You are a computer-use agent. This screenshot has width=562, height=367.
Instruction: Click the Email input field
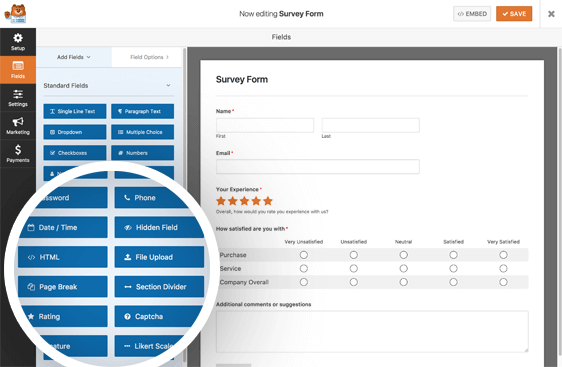[318, 167]
